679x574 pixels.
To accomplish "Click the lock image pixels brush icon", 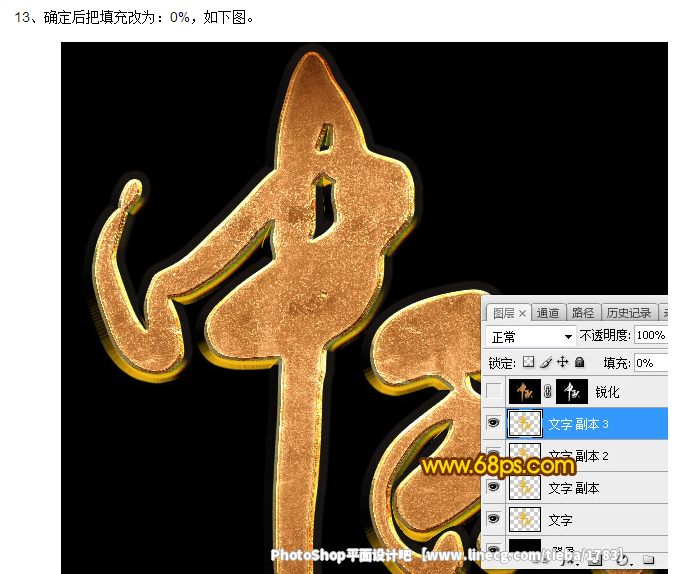I will (546, 362).
